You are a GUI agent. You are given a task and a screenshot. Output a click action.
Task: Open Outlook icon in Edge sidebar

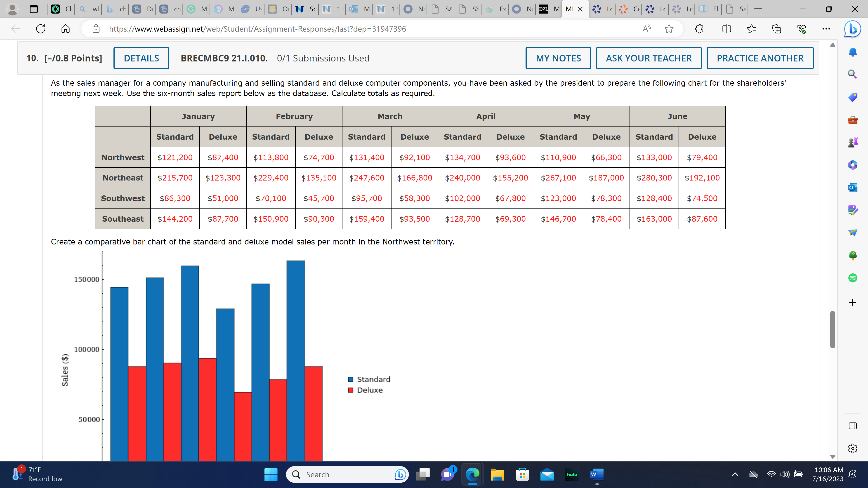click(852, 187)
